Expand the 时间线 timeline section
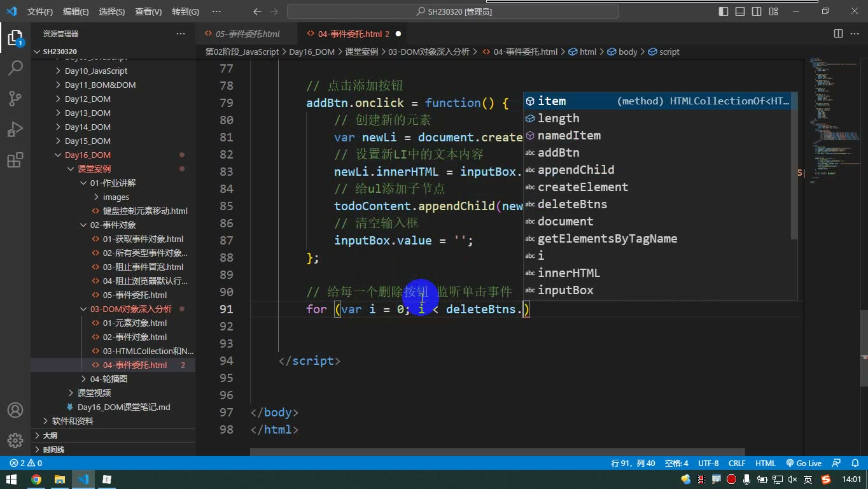This screenshot has width=868, height=489. coord(53,450)
